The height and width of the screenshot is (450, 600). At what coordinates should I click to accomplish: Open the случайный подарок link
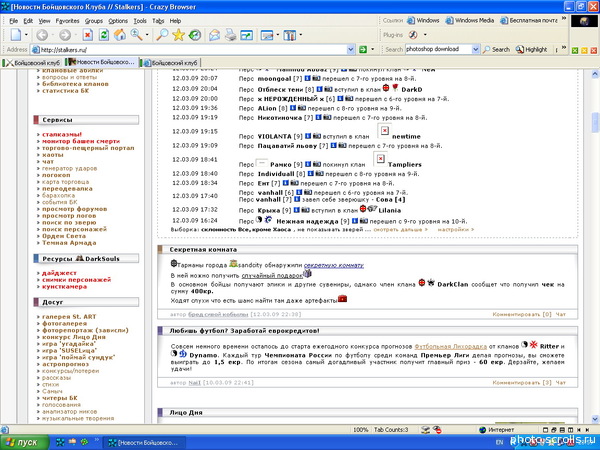[x=272, y=276]
